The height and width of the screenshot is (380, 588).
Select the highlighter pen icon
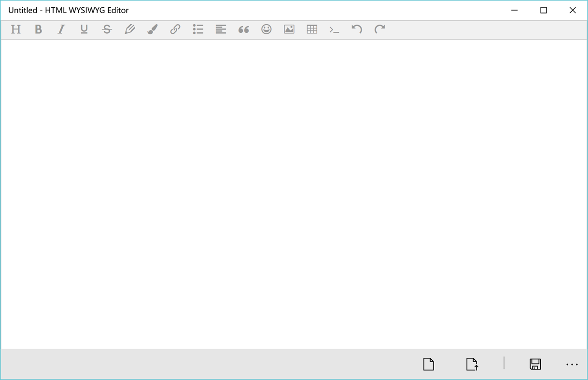[x=129, y=29]
